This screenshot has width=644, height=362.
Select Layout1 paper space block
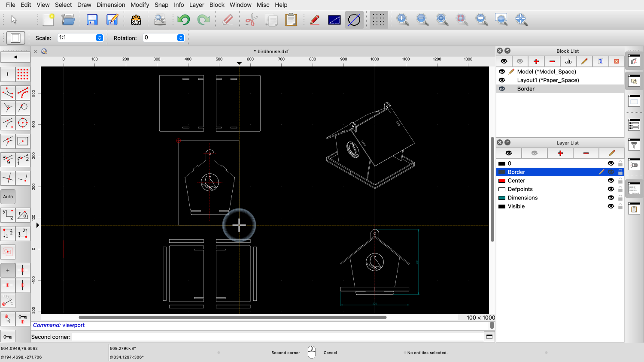pyautogui.click(x=548, y=80)
